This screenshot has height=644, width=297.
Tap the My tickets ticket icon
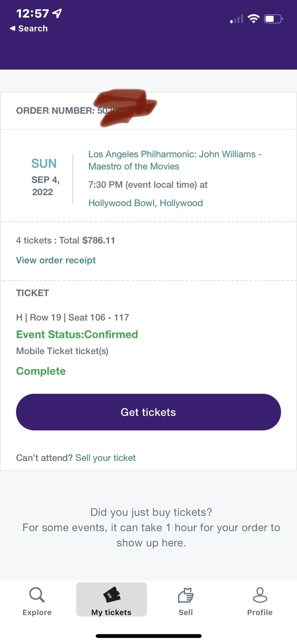click(x=112, y=595)
